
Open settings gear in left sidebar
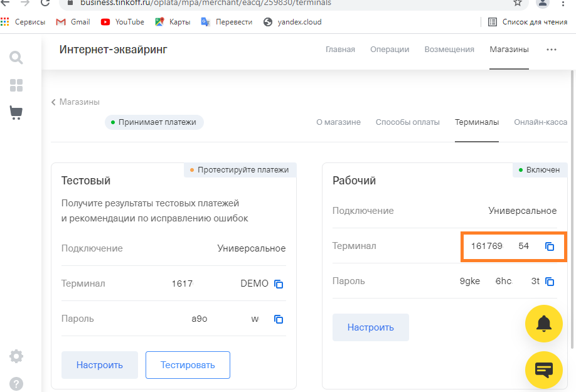point(16,356)
